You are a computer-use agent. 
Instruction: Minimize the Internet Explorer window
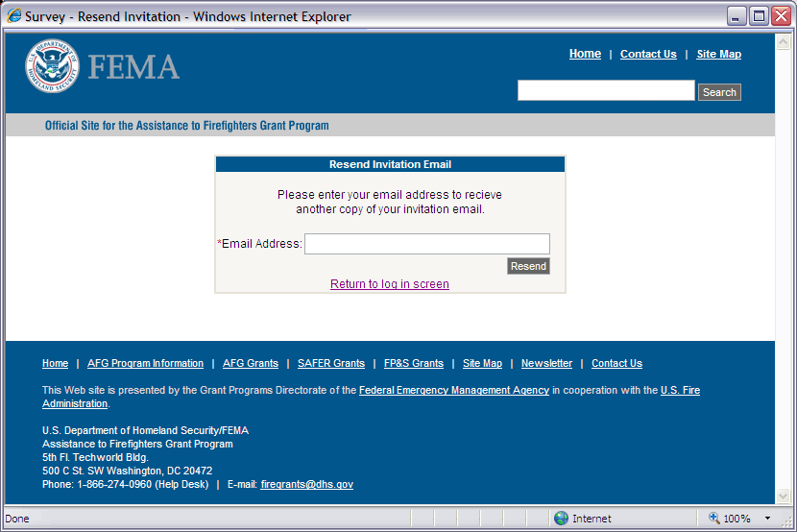(x=736, y=16)
